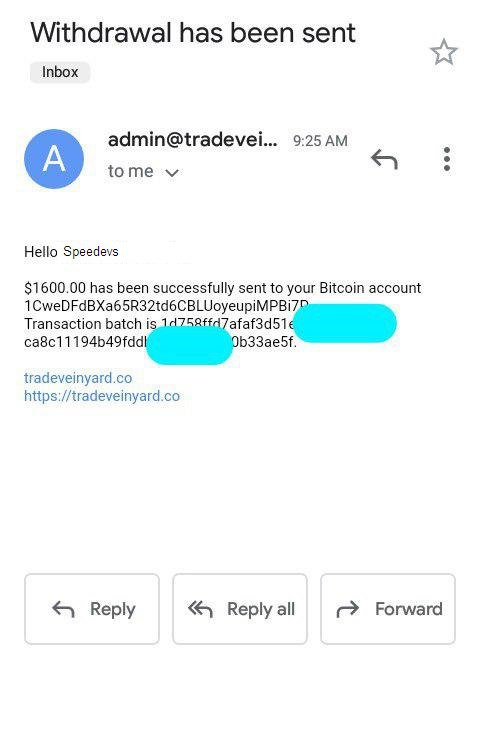This screenshot has height=740, width=480.
Task: Click the quick reply arrow beside the timestamp
Action: (x=384, y=159)
